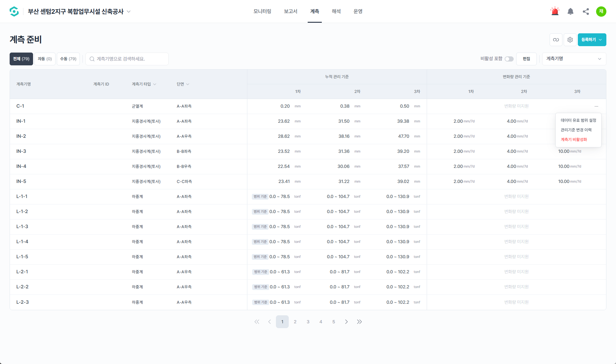Click the link chain icon button
616x364 pixels.
point(556,40)
